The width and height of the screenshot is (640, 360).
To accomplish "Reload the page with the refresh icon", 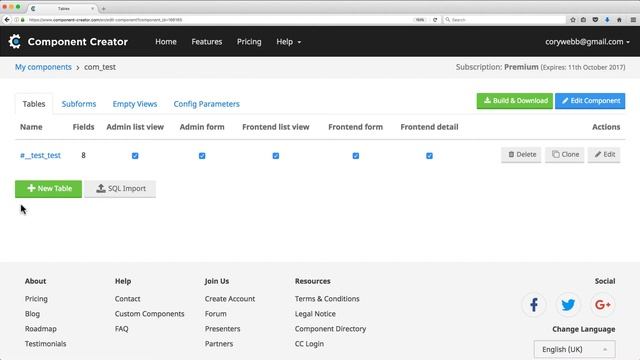I will coord(435,20).
